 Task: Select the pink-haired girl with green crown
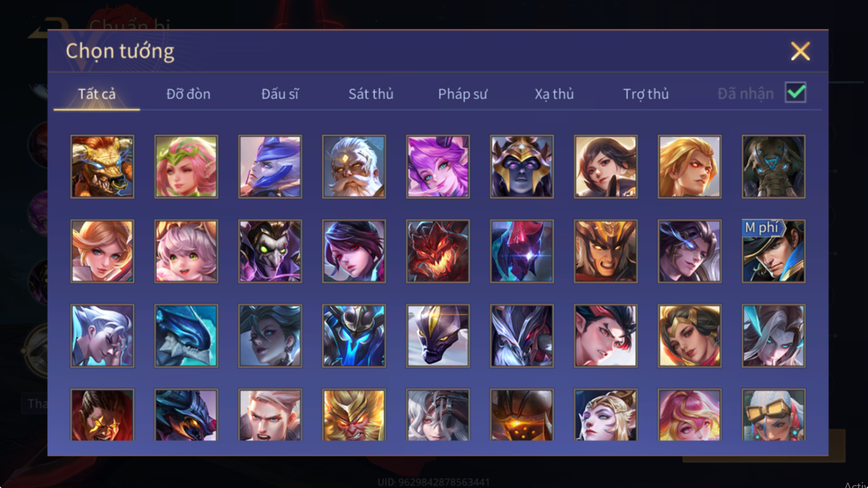pos(186,167)
